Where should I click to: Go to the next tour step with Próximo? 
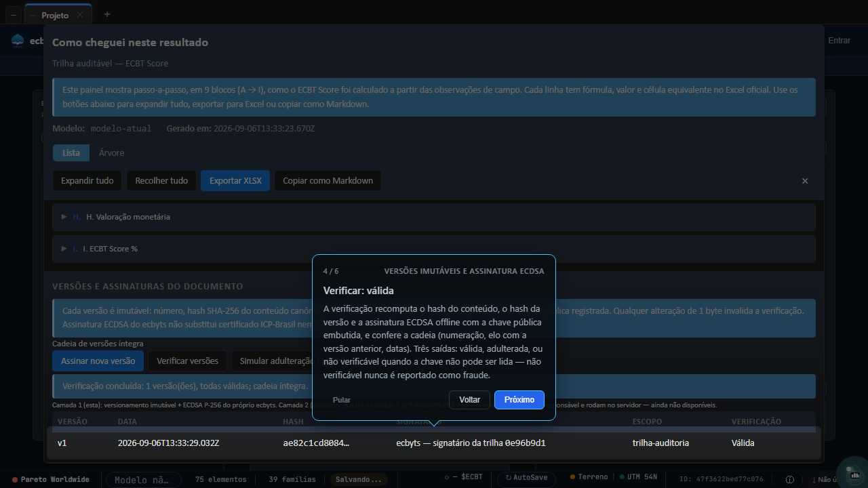click(519, 400)
